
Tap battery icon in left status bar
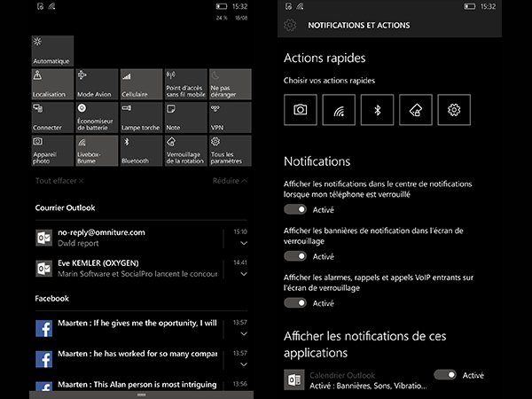coord(221,6)
